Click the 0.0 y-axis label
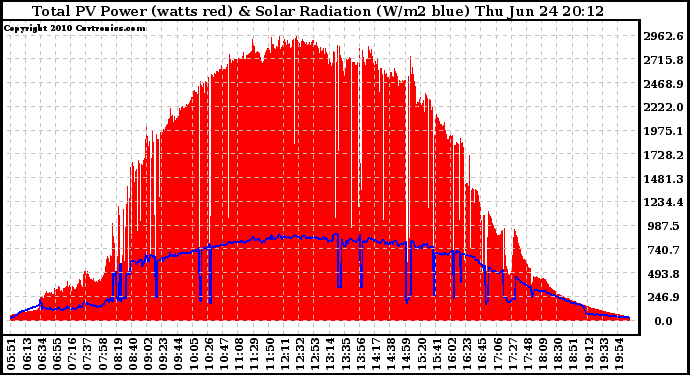The width and height of the screenshot is (690, 375). click(664, 321)
